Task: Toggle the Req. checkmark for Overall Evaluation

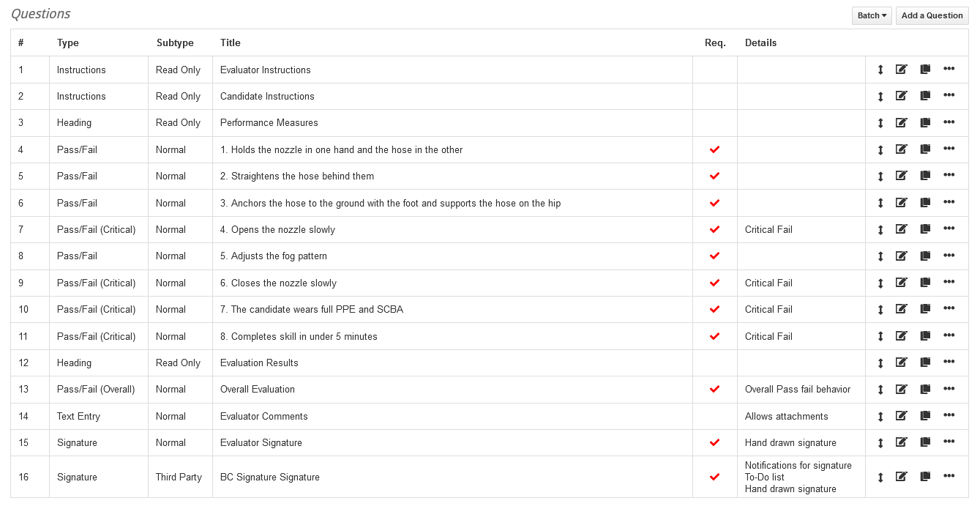Action: [714, 389]
